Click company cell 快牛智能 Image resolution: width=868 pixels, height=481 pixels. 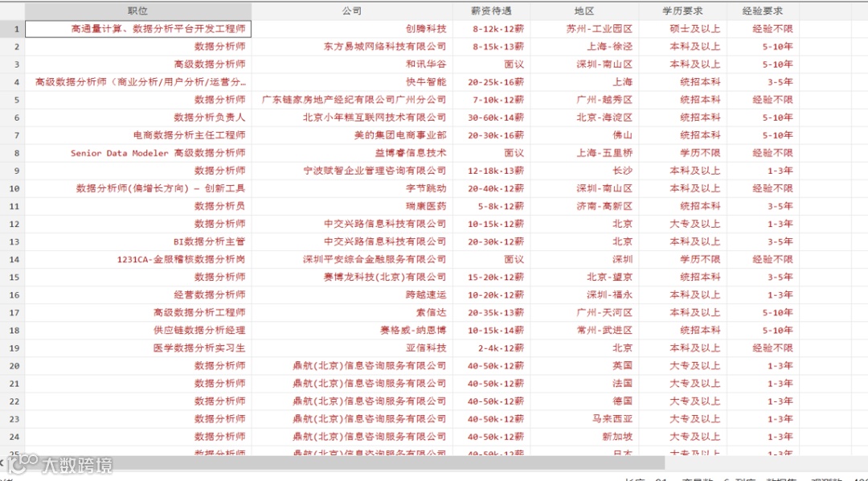pyautogui.click(x=352, y=82)
